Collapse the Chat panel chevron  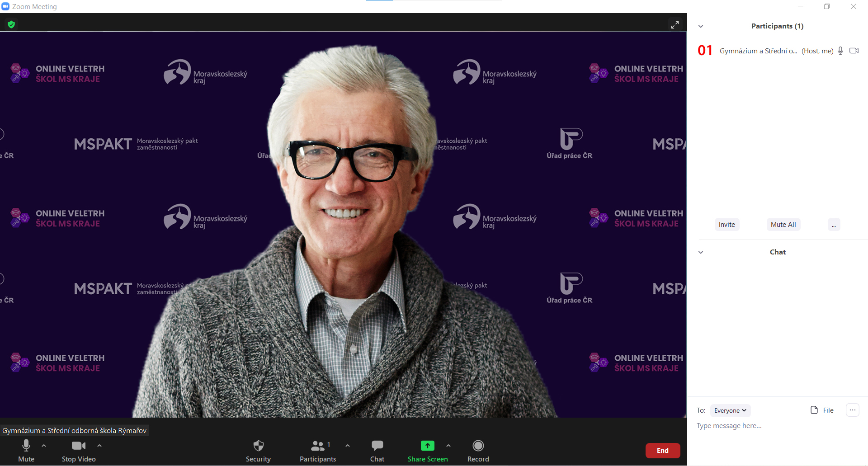(701, 252)
